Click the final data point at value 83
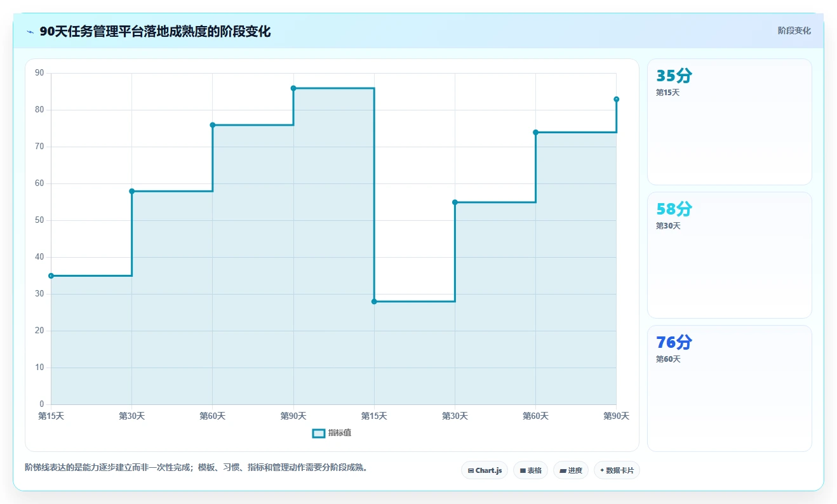Viewport: 837px width, 504px height. coord(616,99)
